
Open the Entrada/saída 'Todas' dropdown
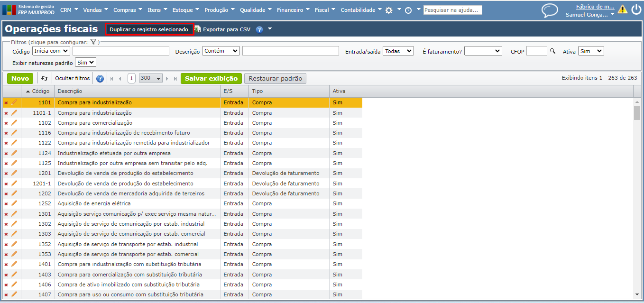[x=398, y=51]
